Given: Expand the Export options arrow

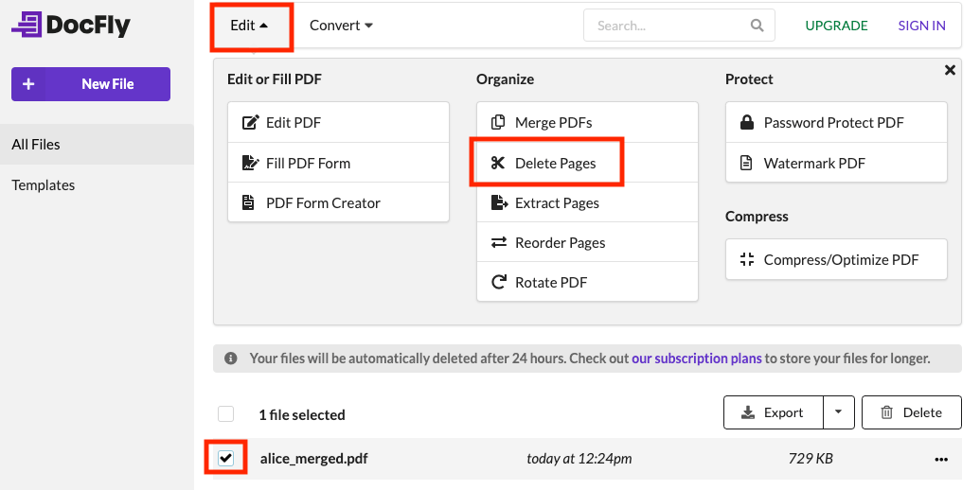Looking at the screenshot, I should click(x=839, y=412).
